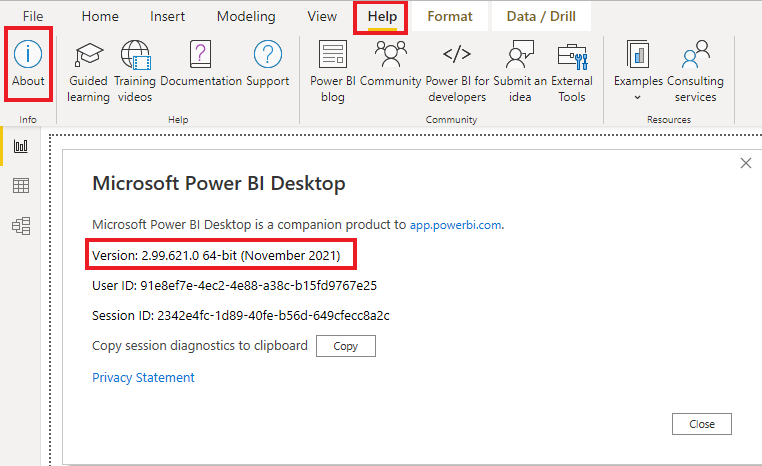
Task: Switch to the Home tab
Action: 100,17
